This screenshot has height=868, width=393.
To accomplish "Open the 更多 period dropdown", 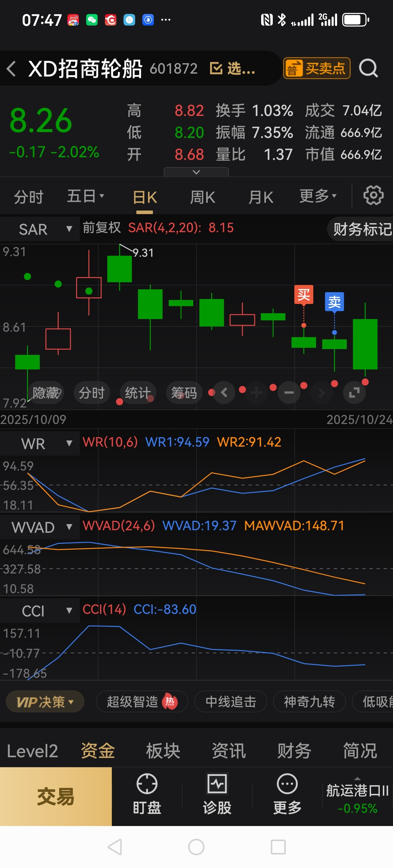I will pyautogui.click(x=318, y=196).
